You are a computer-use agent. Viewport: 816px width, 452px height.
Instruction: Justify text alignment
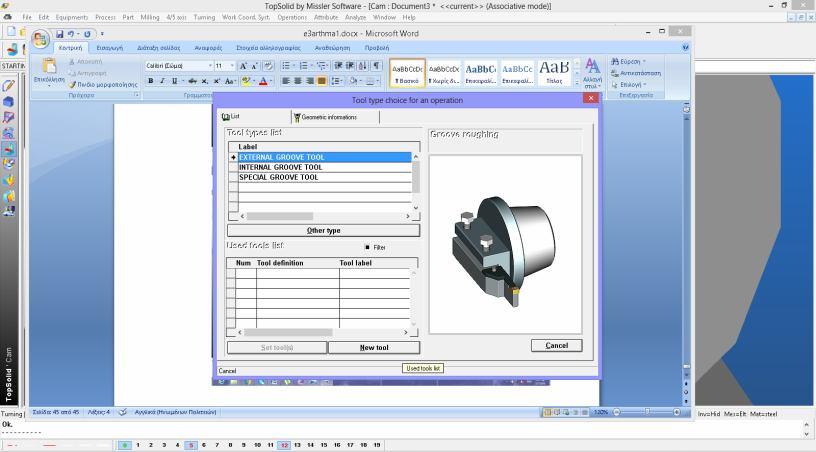point(322,81)
